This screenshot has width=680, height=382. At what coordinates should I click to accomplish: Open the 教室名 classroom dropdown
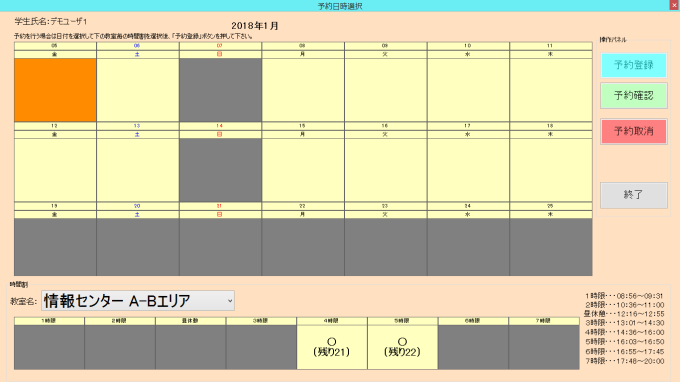[x=138, y=300]
